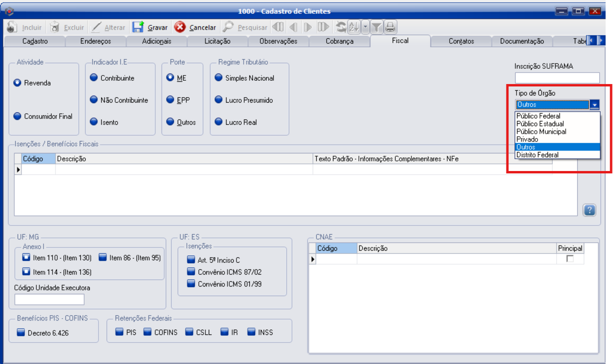
Task: Switch to the Endereços tab
Action: [96, 41]
